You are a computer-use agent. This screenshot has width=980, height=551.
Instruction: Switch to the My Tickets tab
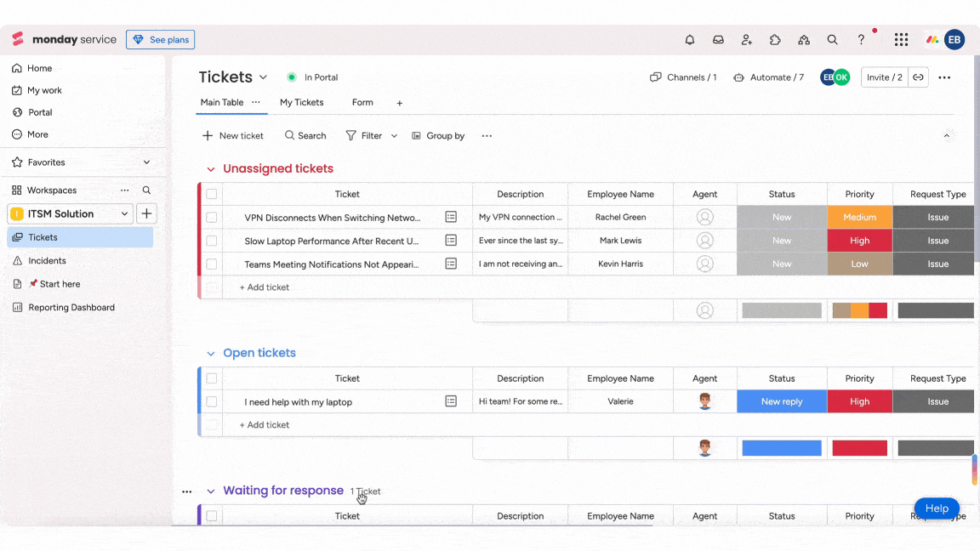(301, 102)
